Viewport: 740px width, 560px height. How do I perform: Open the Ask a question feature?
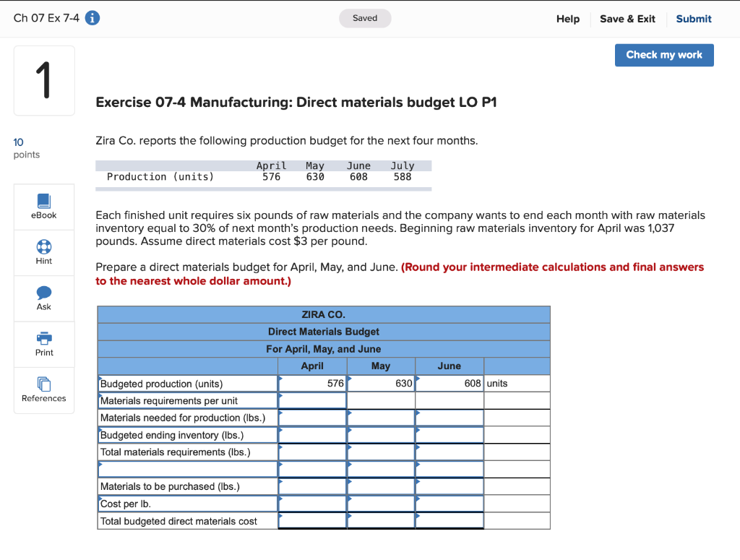[x=44, y=298]
